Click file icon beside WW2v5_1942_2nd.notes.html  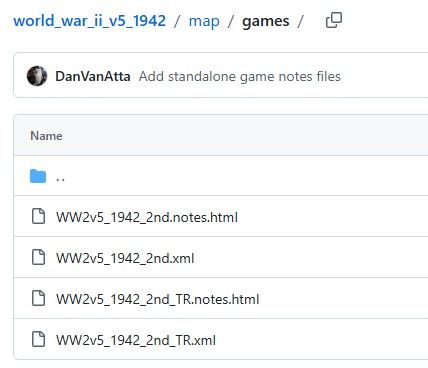38,216
